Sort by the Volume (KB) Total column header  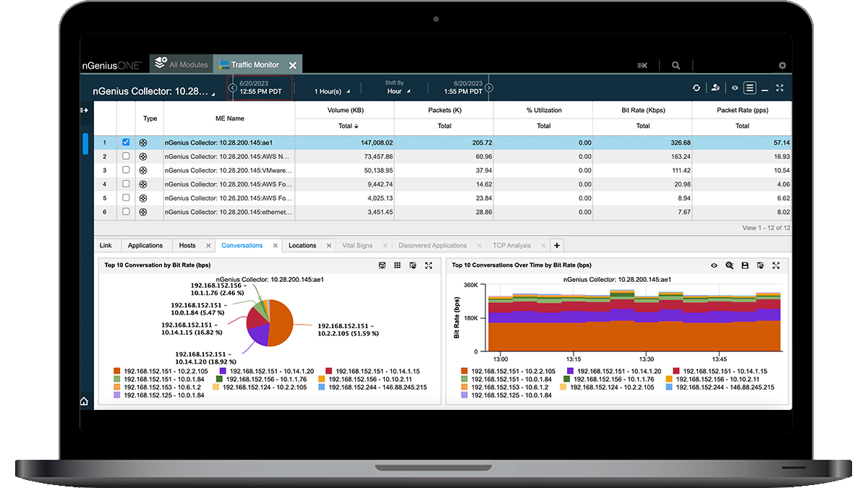[x=345, y=126]
